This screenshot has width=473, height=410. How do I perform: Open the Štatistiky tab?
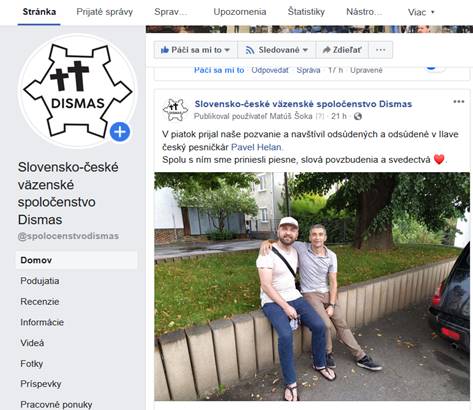(306, 12)
